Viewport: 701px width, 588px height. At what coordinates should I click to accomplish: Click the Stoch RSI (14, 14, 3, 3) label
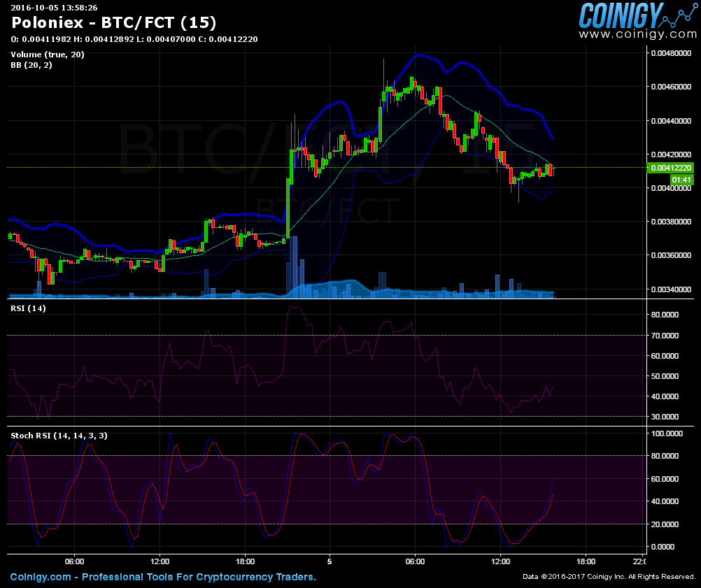coord(59,436)
